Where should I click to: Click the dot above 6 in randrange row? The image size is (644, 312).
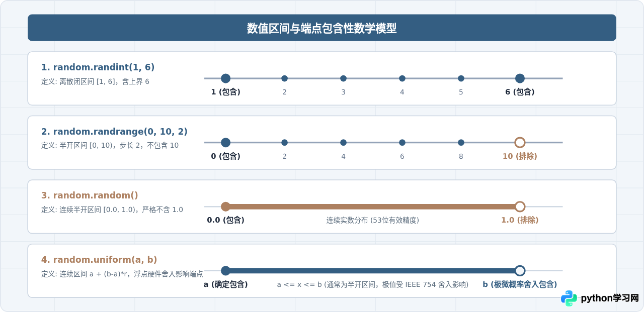[402, 143]
